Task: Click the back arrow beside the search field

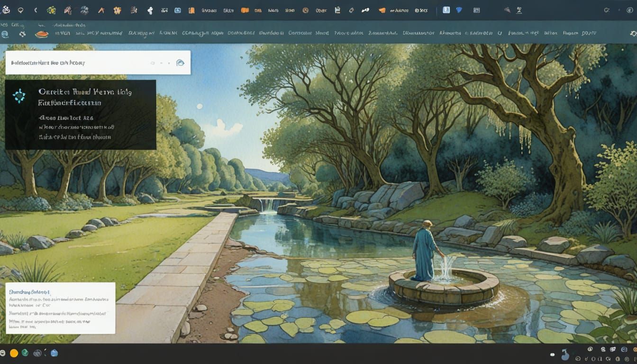Action: click(x=153, y=63)
